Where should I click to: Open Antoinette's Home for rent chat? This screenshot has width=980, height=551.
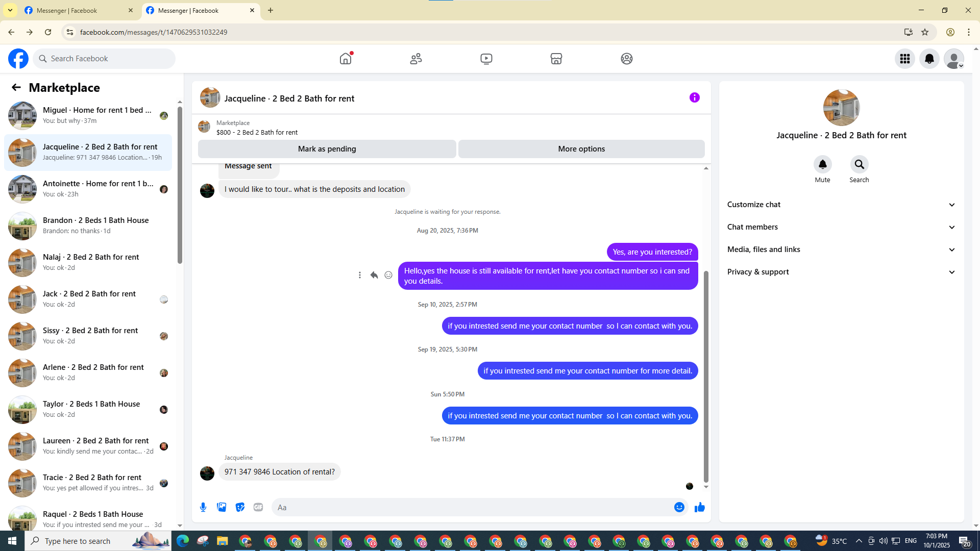(x=88, y=189)
